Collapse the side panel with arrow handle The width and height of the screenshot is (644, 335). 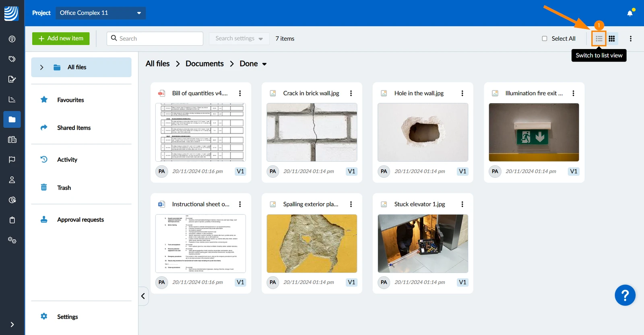click(143, 296)
